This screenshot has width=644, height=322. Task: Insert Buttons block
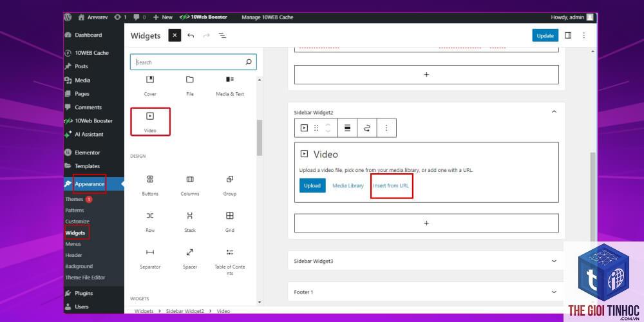[x=150, y=185]
